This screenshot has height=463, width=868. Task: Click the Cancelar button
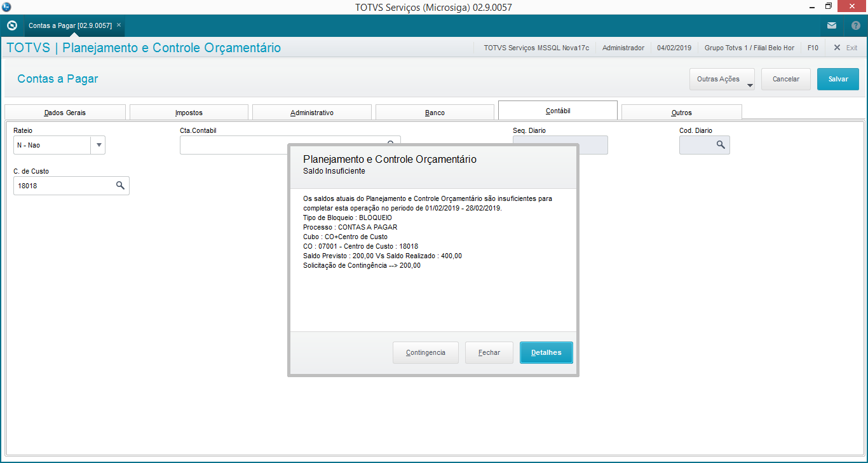[x=786, y=79]
